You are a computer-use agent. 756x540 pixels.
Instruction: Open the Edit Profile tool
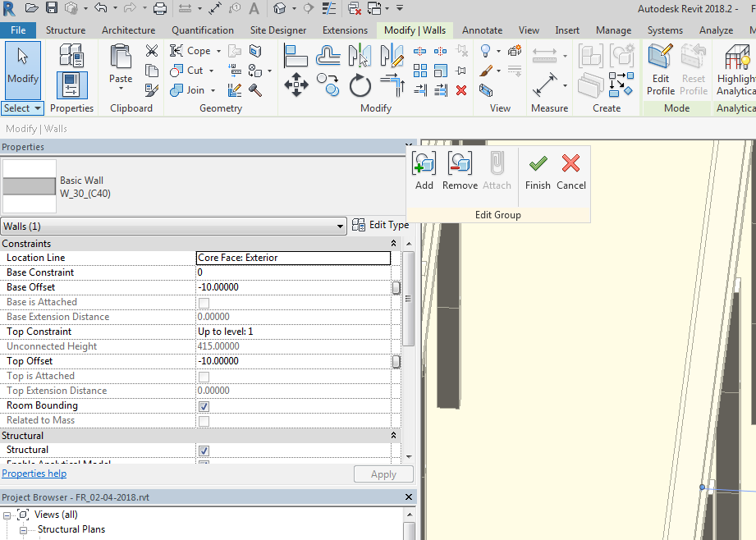pyautogui.click(x=660, y=69)
